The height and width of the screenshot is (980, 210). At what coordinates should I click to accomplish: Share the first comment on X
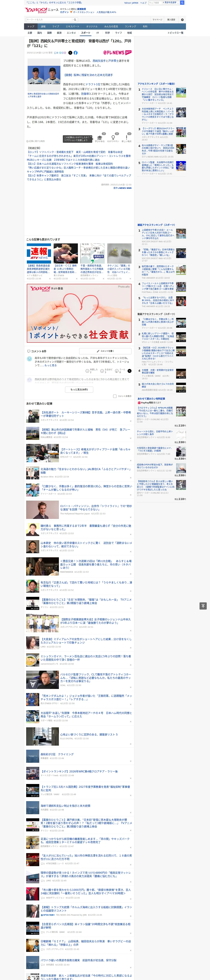click(x=129, y=371)
